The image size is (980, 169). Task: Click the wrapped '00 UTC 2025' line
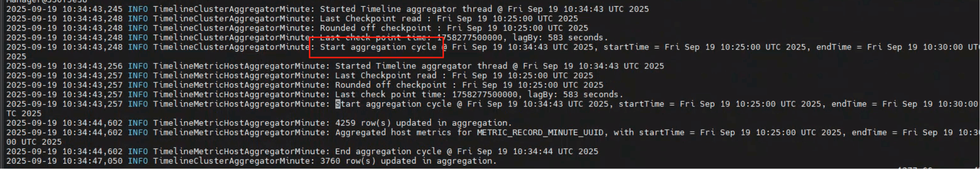(x=34, y=142)
